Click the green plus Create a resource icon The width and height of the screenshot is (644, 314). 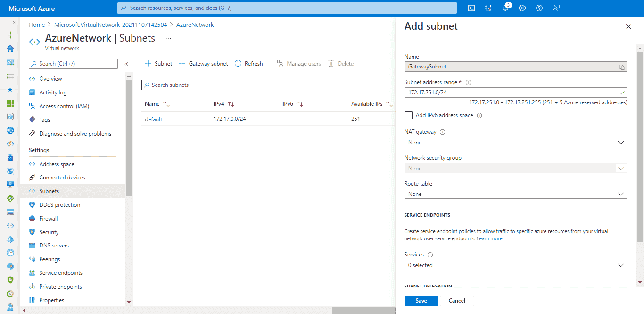click(10, 35)
